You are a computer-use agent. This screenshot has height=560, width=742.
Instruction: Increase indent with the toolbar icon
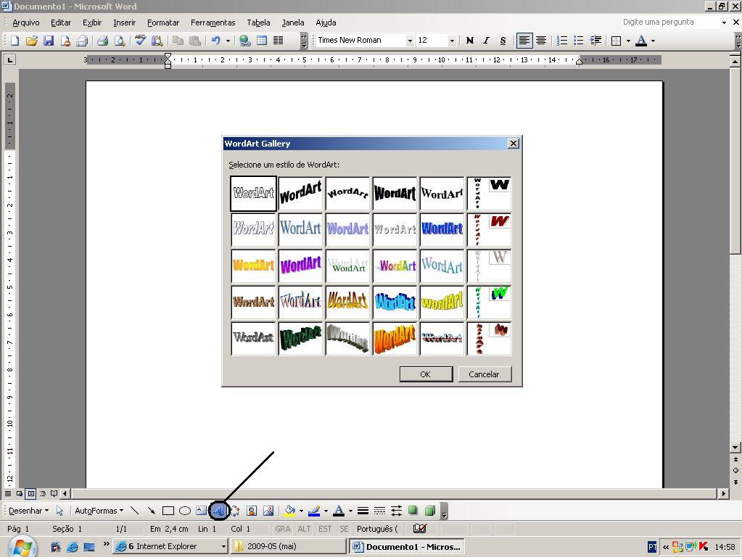click(x=595, y=41)
